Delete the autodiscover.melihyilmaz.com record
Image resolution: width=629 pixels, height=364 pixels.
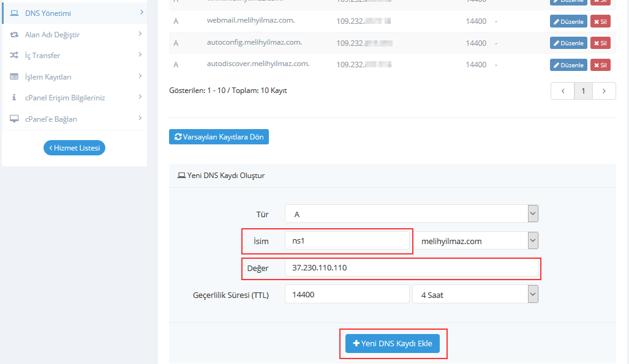point(600,65)
